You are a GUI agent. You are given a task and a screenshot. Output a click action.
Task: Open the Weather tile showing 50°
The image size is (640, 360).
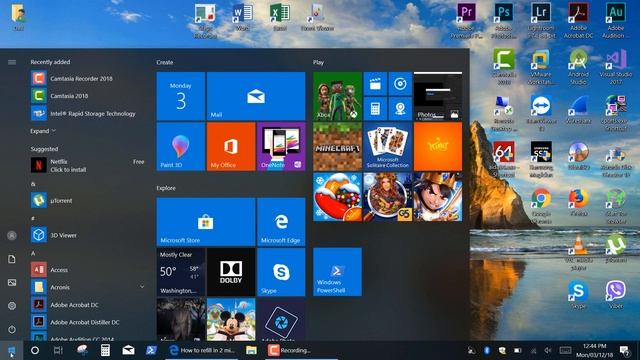coord(181,272)
